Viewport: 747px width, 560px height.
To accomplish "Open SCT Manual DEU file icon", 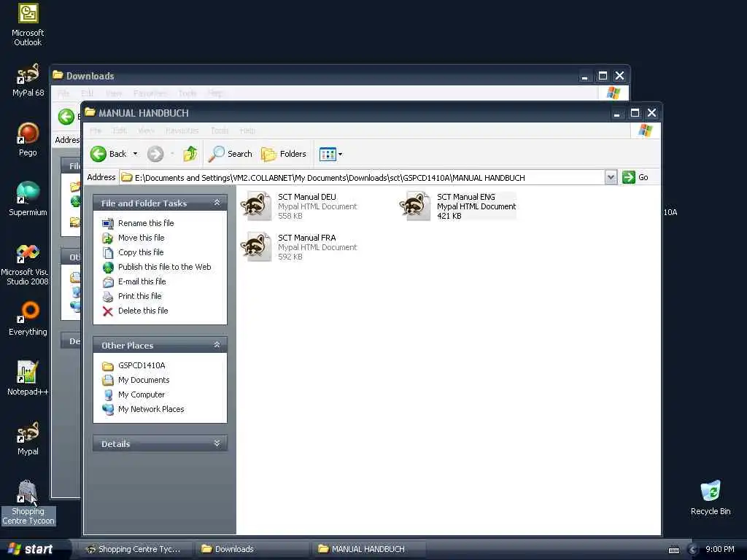I will tap(256, 206).
